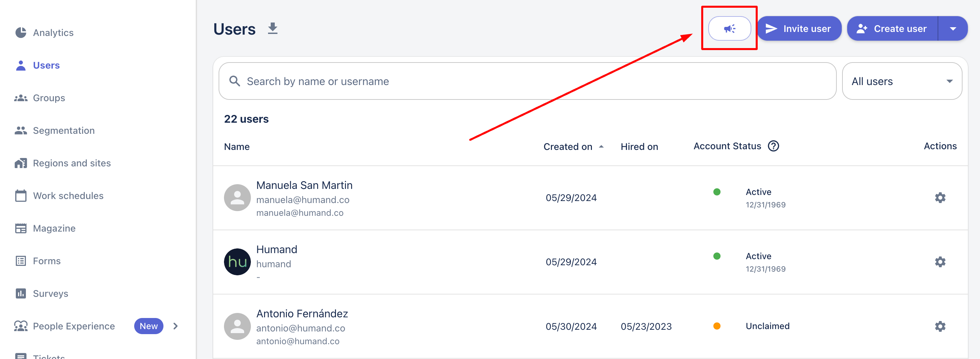Open Analytics in the sidebar

[x=53, y=33]
